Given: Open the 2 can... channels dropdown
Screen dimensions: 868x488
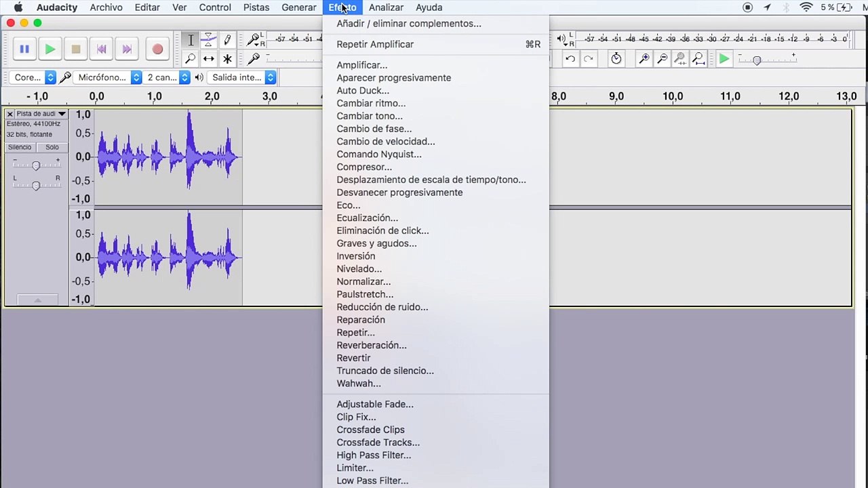Looking at the screenshot, I should click(x=167, y=77).
